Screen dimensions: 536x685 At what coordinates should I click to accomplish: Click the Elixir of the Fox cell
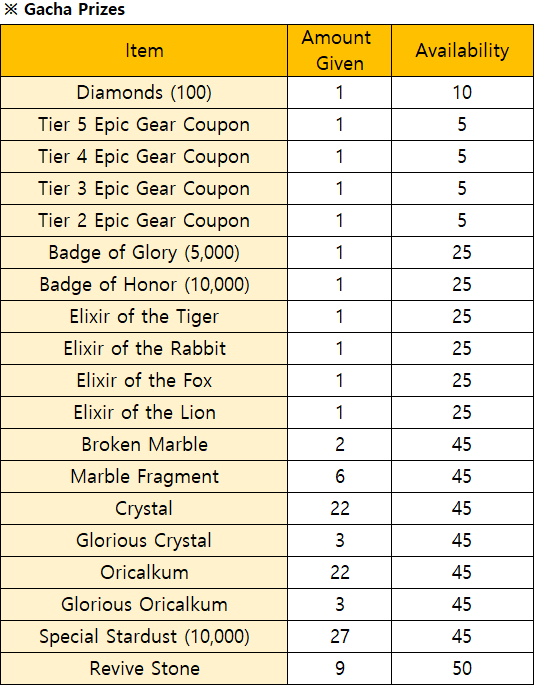tap(144, 381)
